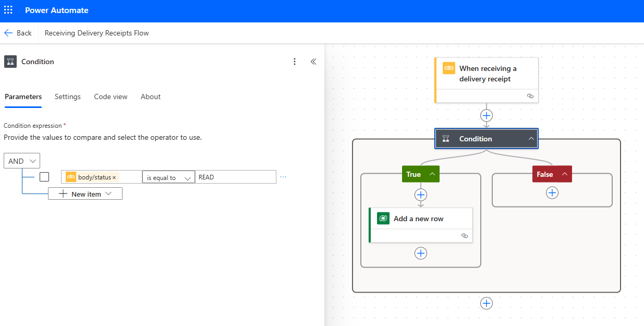
Task: Remove the body/status token
Action: pyautogui.click(x=114, y=177)
